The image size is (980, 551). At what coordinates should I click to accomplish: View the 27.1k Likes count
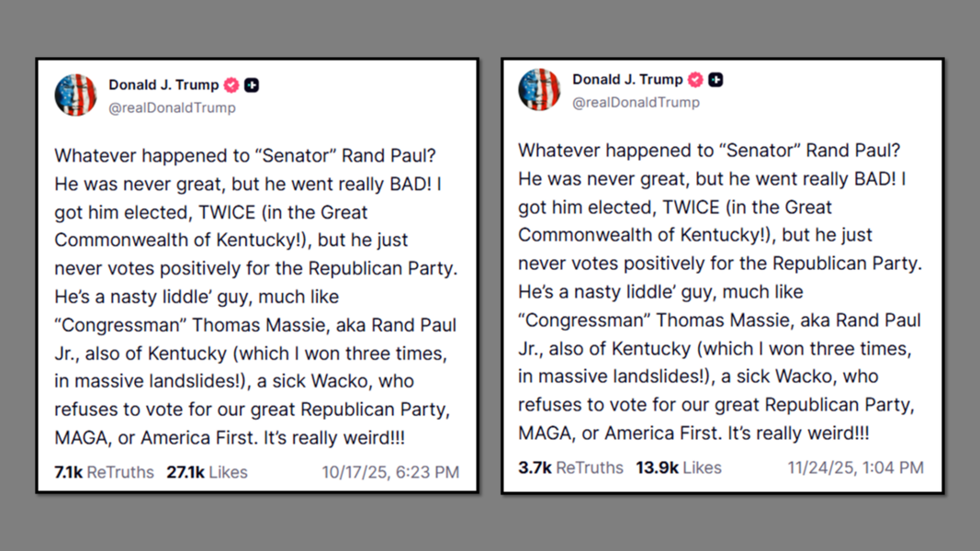(207, 472)
